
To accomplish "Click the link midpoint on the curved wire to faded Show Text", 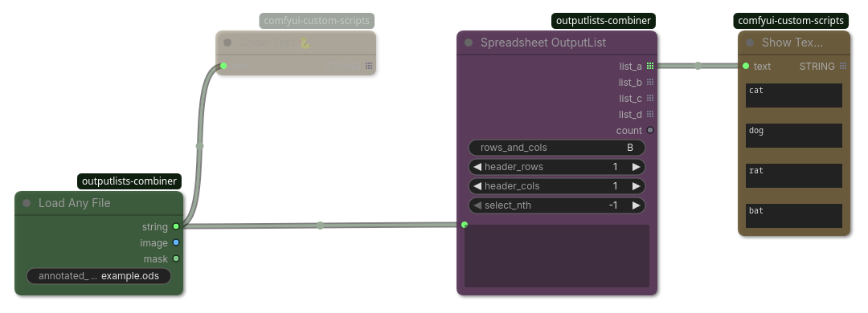I will [200, 146].
